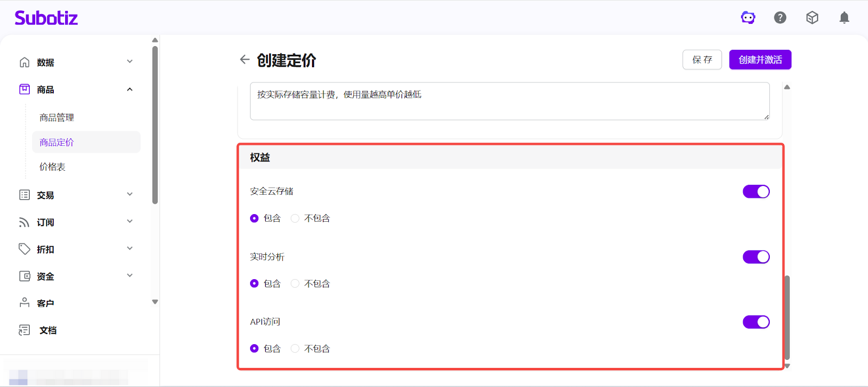The width and height of the screenshot is (868, 387).
Task: Collapse the 商品 sidebar menu
Action: [x=76, y=89]
